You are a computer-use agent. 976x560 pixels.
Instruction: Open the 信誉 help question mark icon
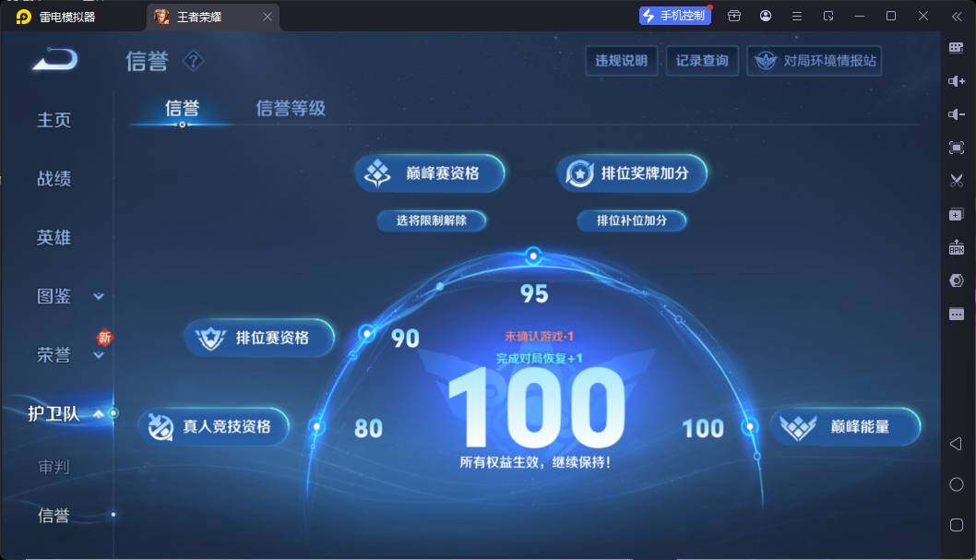click(x=193, y=61)
